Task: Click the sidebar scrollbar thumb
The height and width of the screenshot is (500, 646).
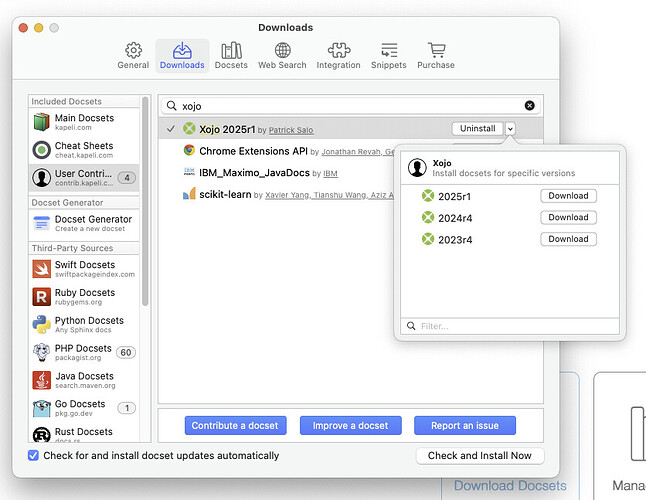Action: tap(145, 201)
